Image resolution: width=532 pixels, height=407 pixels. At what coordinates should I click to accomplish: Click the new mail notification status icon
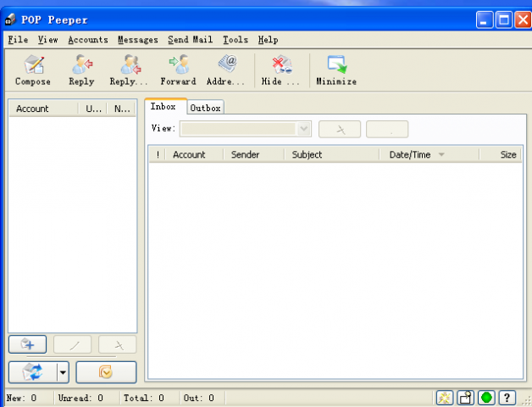pyautogui.click(x=445, y=398)
